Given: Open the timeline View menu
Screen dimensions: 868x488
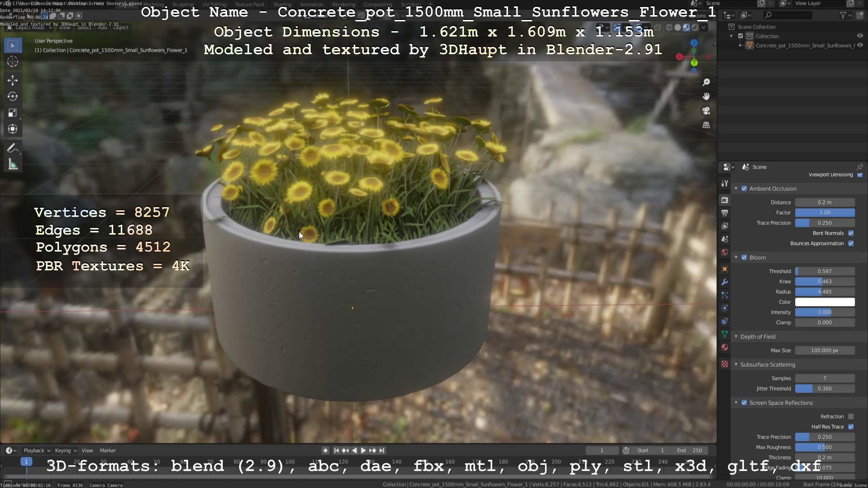Looking at the screenshot, I should [87, 450].
